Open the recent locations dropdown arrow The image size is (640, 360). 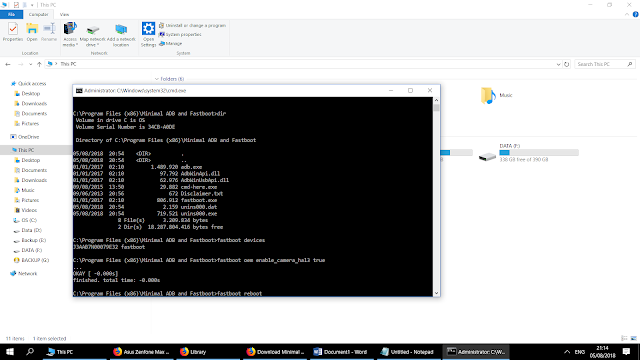click(30, 64)
